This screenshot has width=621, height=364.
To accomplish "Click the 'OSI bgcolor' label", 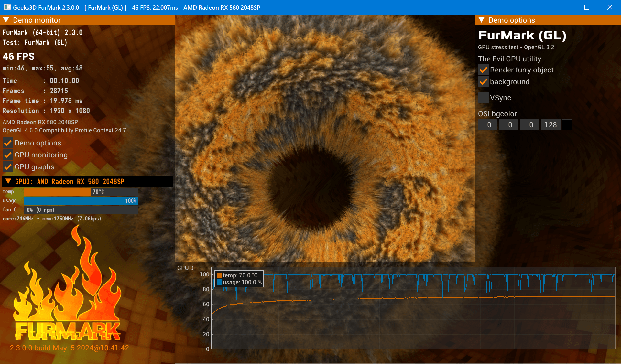I will [497, 114].
